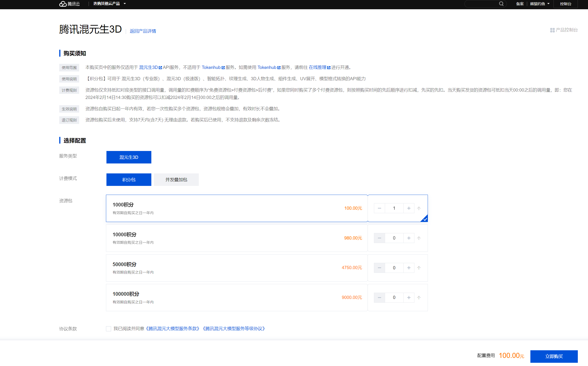This screenshot has width=588, height=366.
Task: Edit the 1000积分 quantity field
Action: (x=394, y=208)
